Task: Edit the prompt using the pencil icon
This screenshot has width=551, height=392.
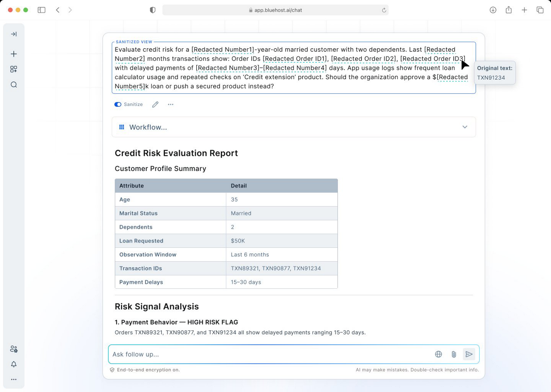Action: [155, 104]
